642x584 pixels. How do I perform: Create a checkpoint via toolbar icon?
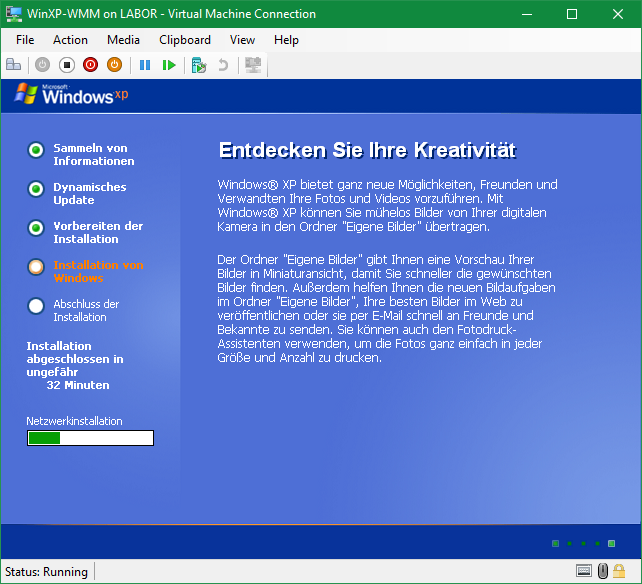(199, 65)
